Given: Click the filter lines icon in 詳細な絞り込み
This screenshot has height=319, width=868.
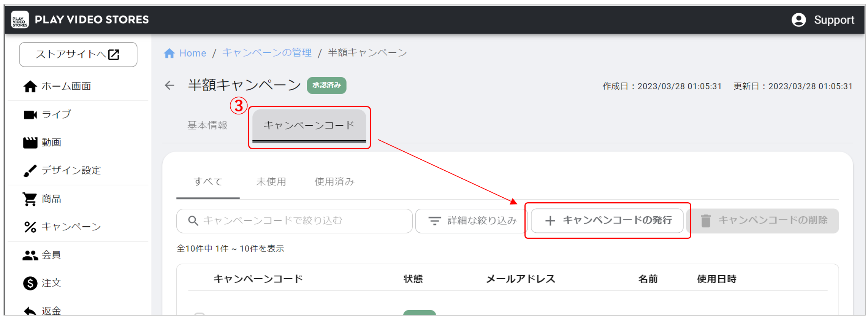Looking at the screenshot, I should (x=434, y=221).
